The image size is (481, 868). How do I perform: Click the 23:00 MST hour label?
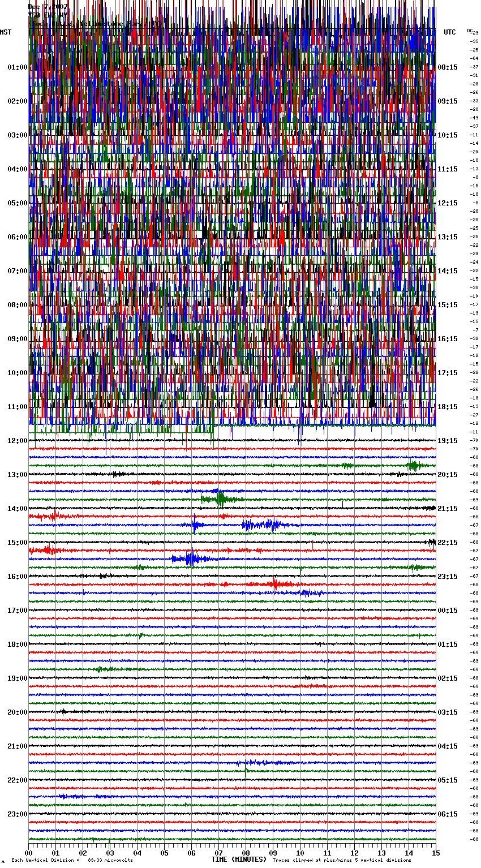click(x=18, y=814)
